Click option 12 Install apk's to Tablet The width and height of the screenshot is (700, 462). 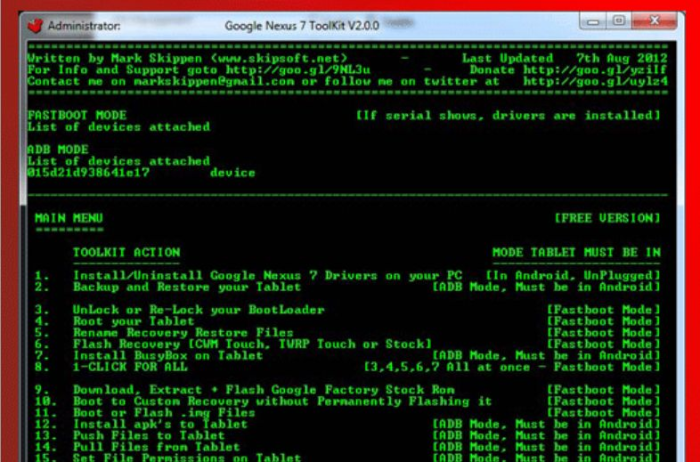(160, 424)
